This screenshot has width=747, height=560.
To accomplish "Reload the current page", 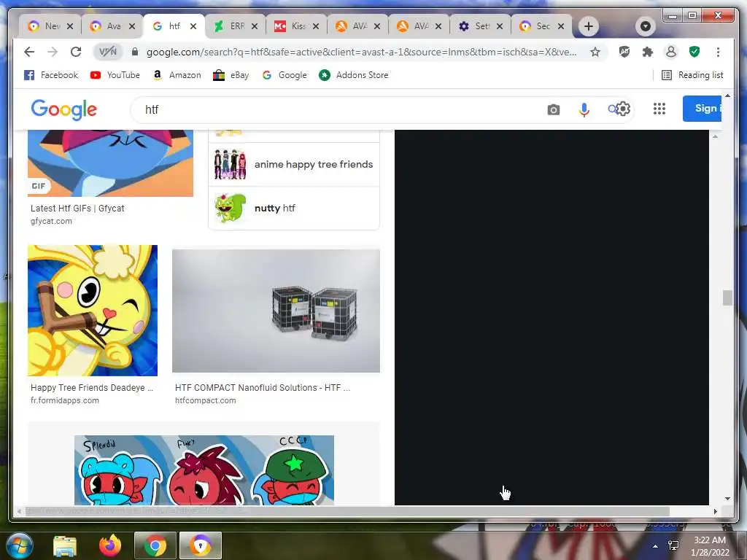I will 76,52.
